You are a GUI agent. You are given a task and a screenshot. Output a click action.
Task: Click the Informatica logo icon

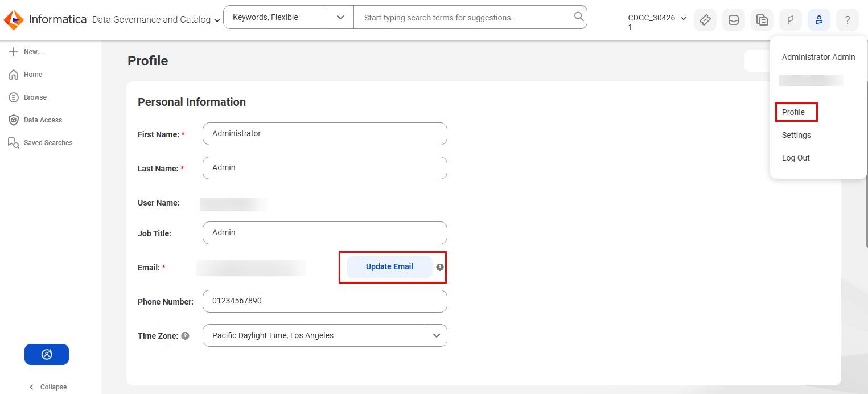(14, 20)
